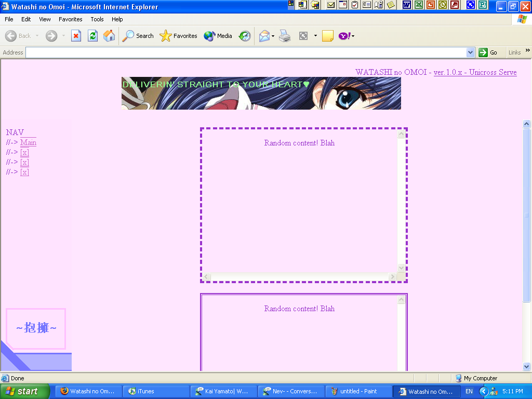The image size is (532, 399).
Task: Click the Deliverin' Straight banner image
Action: (261, 94)
